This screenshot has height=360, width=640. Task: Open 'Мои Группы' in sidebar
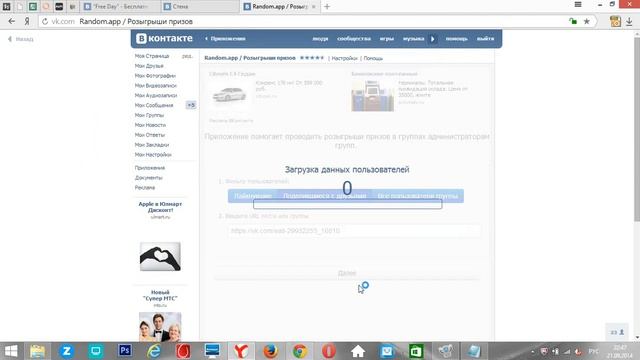149,115
